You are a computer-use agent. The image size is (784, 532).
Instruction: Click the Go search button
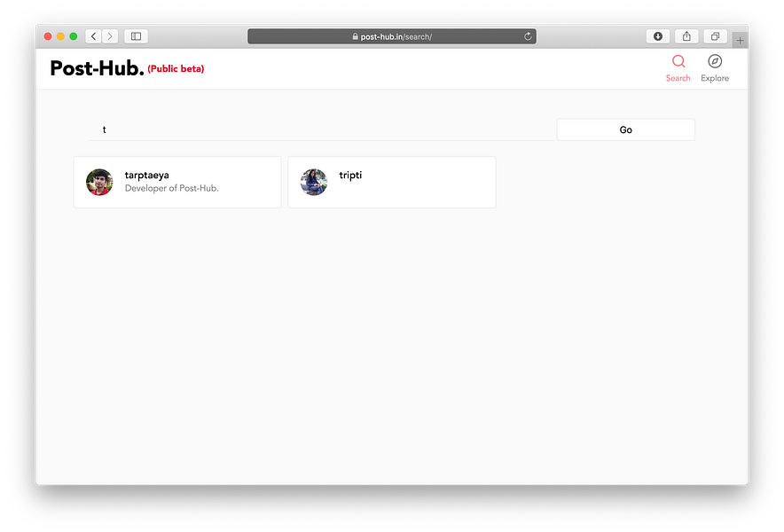coord(625,129)
